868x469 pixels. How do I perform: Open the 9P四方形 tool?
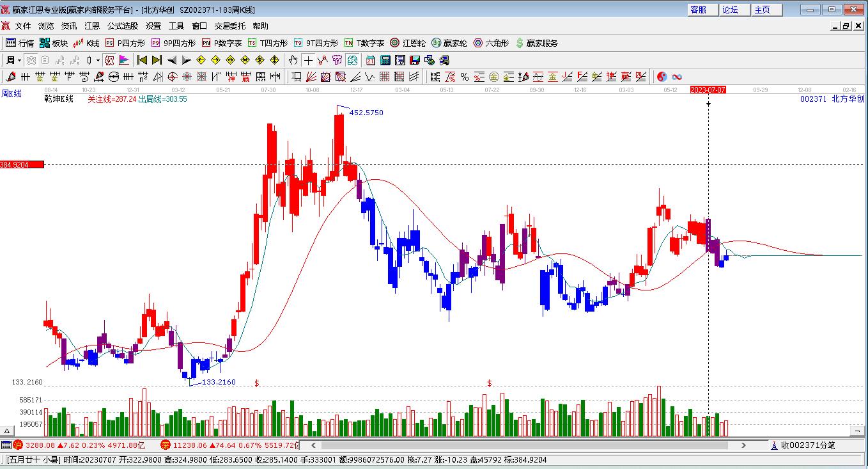174,43
